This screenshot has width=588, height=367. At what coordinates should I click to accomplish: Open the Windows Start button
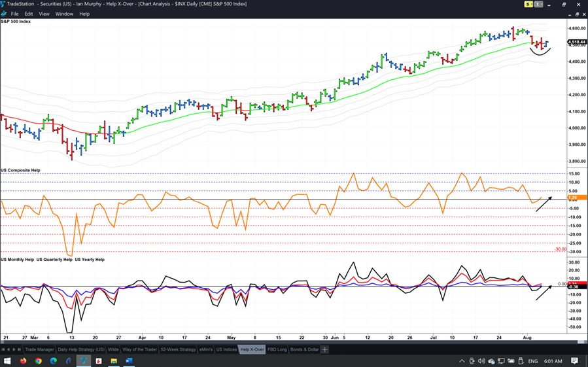coord(7,361)
